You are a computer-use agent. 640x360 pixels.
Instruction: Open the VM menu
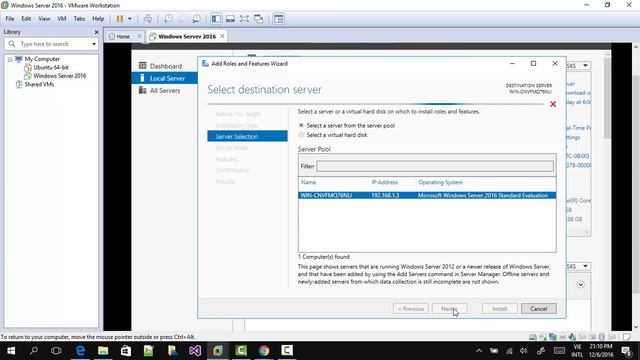(x=62, y=19)
